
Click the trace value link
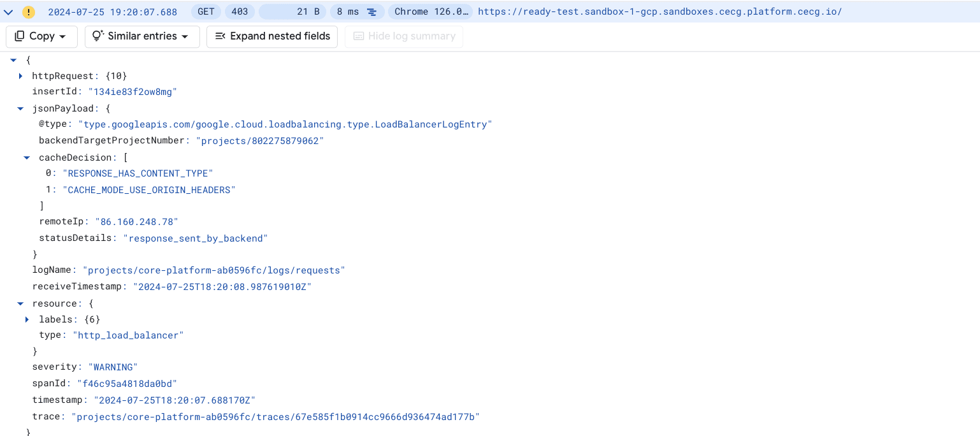click(277, 416)
